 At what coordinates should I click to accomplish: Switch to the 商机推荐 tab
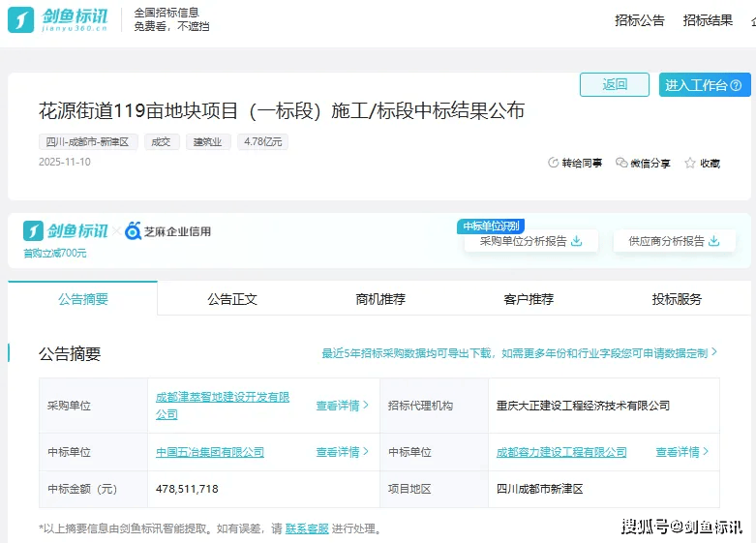380,299
